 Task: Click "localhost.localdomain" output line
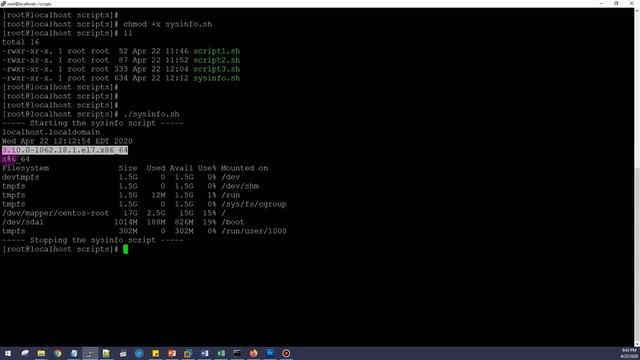[51, 132]
